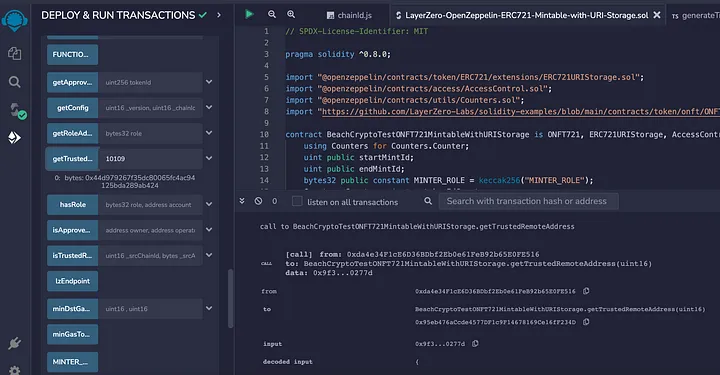Call the FUNCTIO... button
This screenshot has height=375, width=720.
[72, 54]
